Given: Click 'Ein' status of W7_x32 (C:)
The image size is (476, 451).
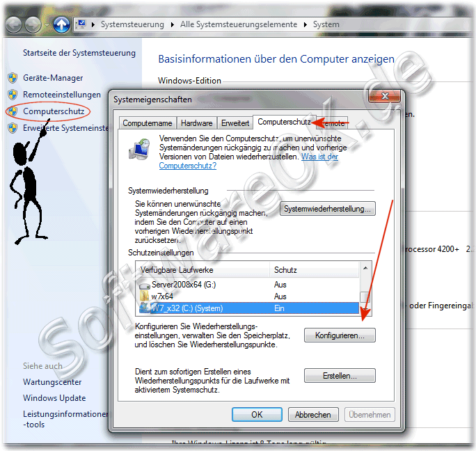Looking at the screenshot, I should point(279,308).
